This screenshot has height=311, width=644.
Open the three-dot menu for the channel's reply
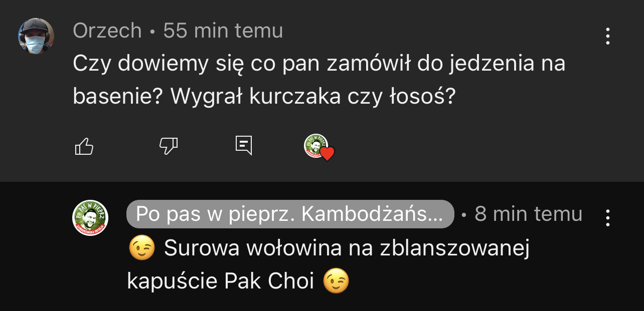click(x=607, y=218)
